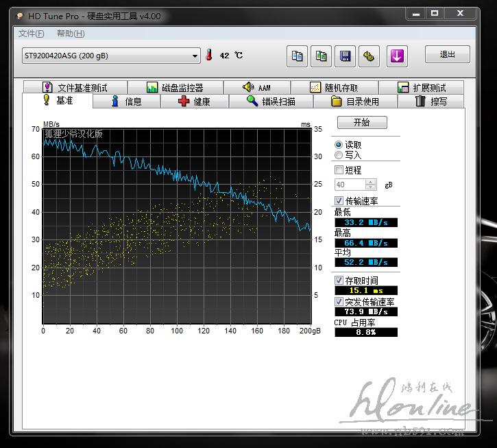Click the purple down-arrow minimize-to-tray icon

396,56
